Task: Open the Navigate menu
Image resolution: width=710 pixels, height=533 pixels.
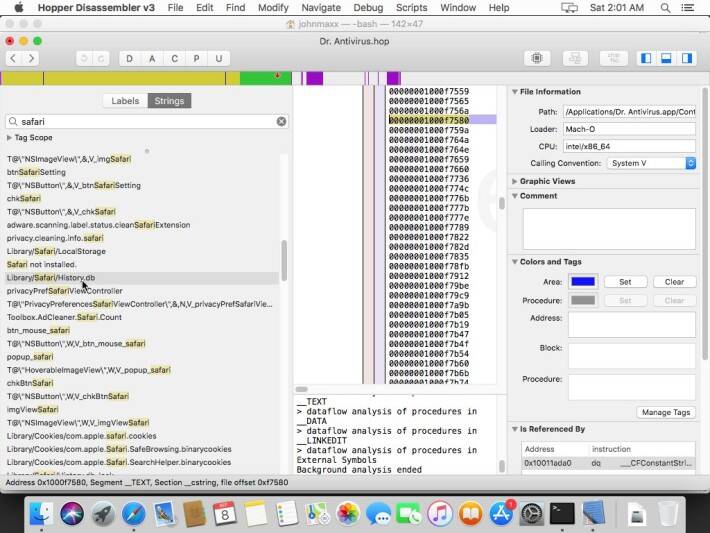Action: (x=321, y=8)
